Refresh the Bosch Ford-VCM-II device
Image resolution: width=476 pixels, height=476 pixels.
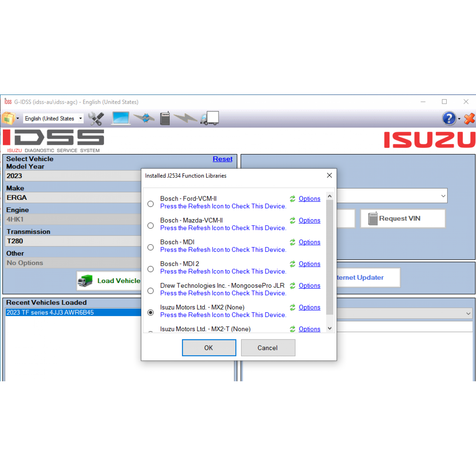coord(293,198)
